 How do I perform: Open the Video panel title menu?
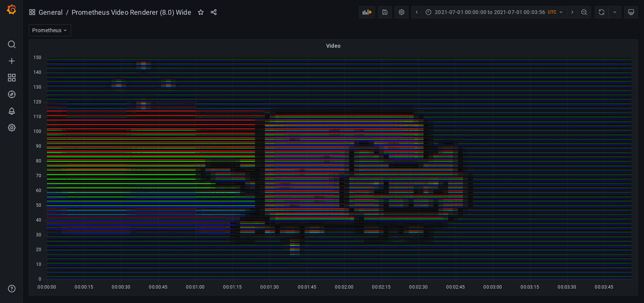333,46
